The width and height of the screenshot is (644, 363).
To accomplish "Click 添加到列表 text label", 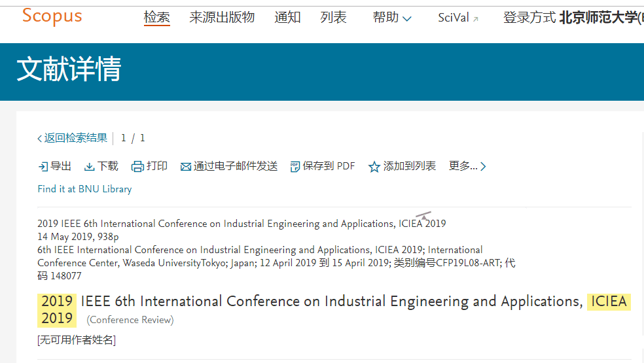I will pos(410,166).
